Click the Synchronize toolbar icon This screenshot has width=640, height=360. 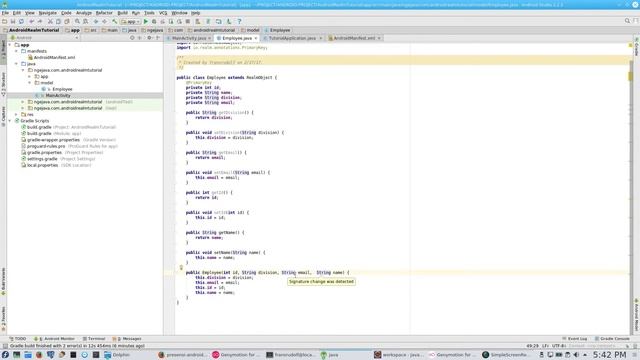click(21, 21)
